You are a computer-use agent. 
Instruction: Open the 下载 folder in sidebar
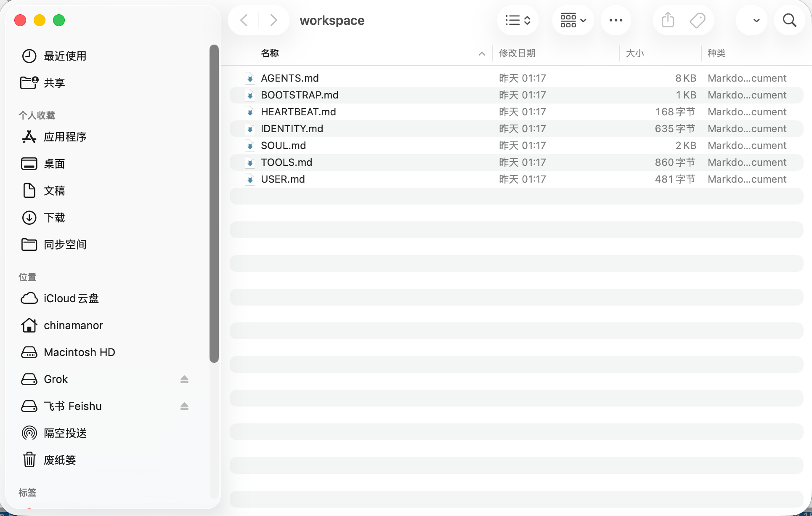[54, 218]
